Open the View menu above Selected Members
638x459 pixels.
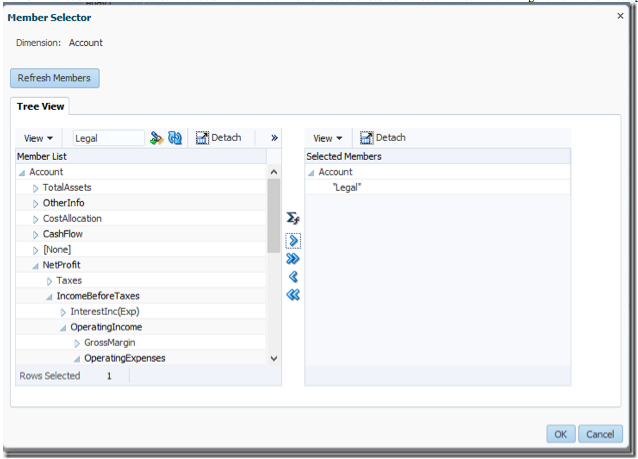click(x=327, y=138)
